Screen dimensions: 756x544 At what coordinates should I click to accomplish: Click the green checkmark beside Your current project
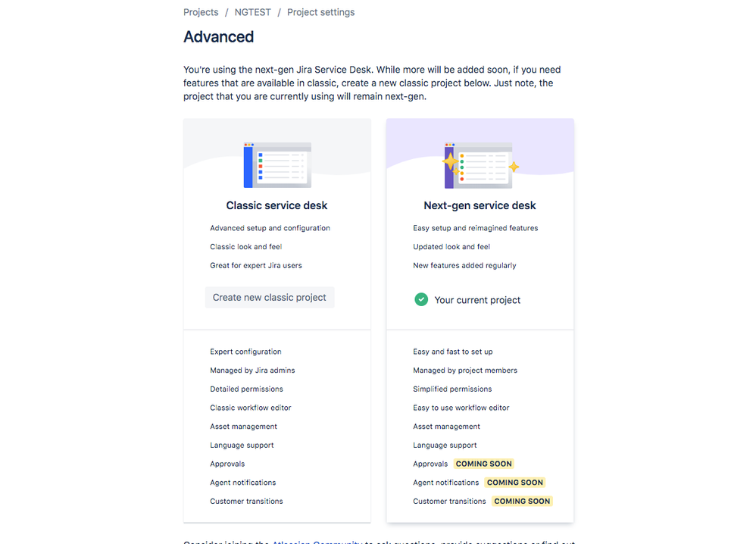click(421, 299)
